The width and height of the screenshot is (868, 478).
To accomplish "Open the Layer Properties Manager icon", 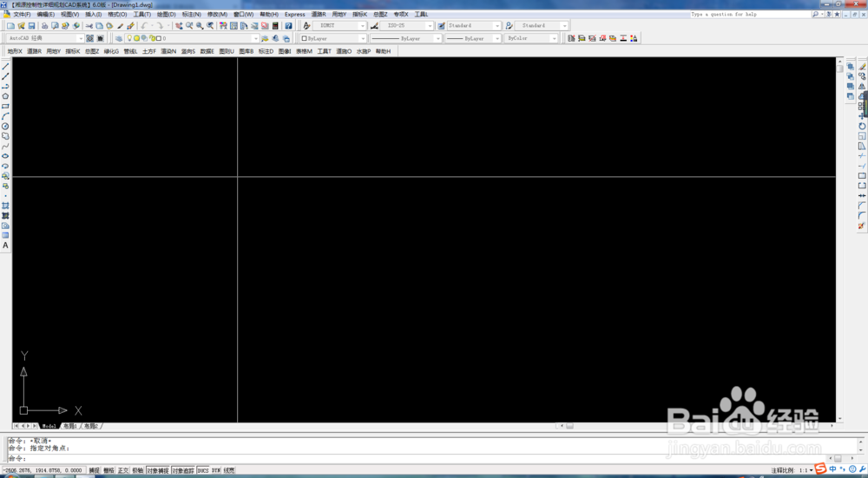I will (x=118, y=39).
